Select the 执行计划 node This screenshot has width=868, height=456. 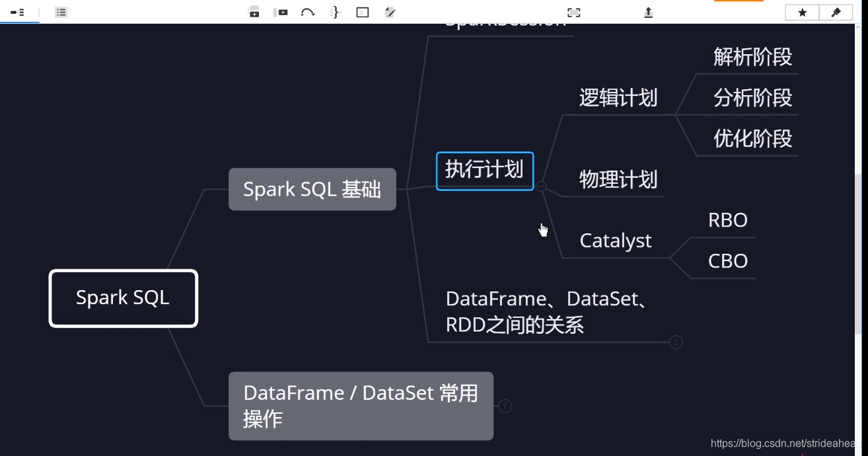point(485,171)
